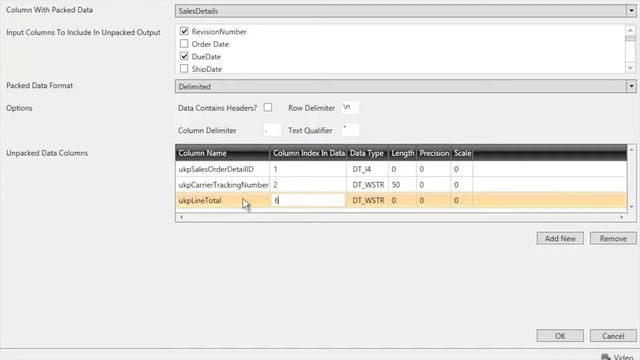The image size is (640, 360).
Task: Click the Column Index In Data header
Action: [x=309, y=153]
